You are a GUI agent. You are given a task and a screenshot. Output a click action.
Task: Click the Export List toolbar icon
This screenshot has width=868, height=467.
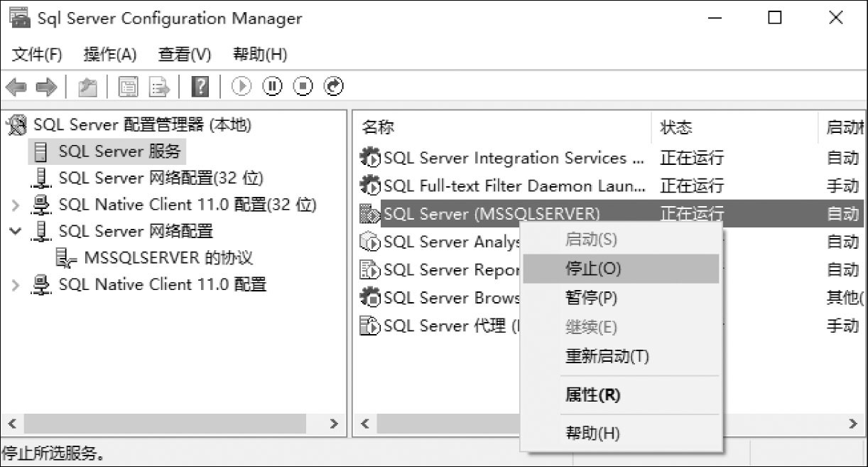click(x=159, y=87)
